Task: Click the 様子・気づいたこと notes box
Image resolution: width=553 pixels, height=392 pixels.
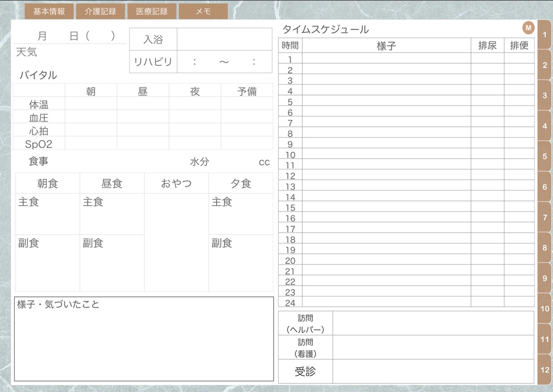Action: (143, 340)
